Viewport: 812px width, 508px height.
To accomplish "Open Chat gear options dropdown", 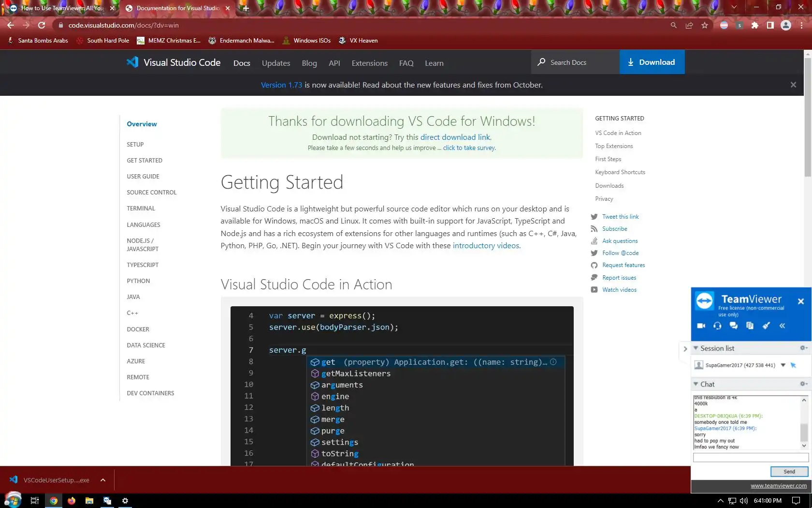I will (803, 384).
